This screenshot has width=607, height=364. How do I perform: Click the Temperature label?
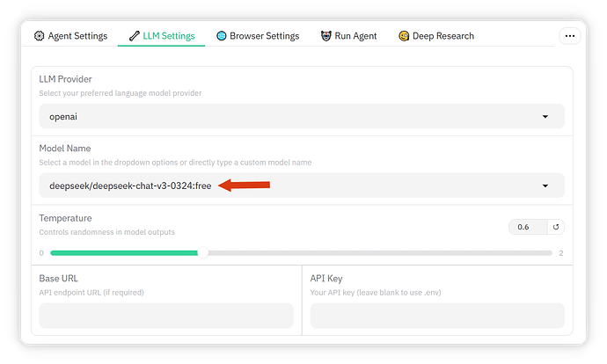[x=65, y=218]
